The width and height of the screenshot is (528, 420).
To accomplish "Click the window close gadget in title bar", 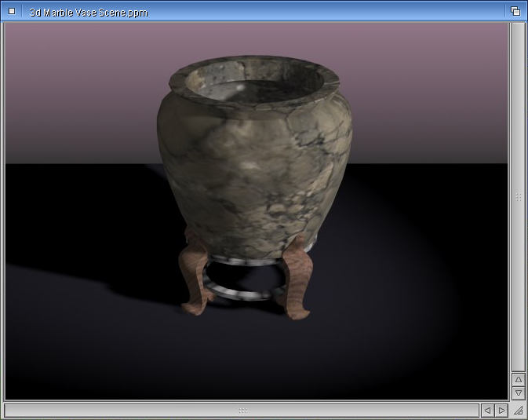I will pyautogui.click(x=12, y=11).
